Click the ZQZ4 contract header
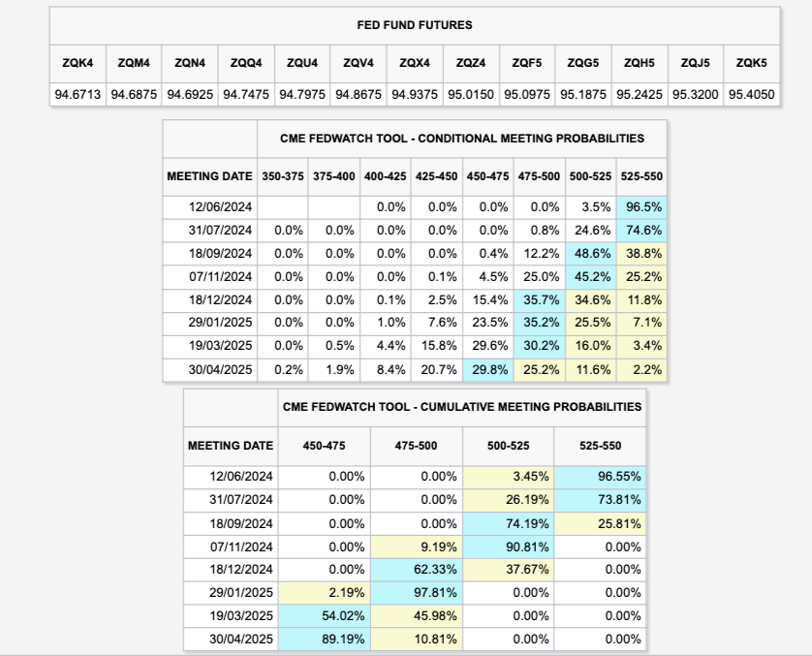Viewport: 812px width, 656px height. point(471,63)
